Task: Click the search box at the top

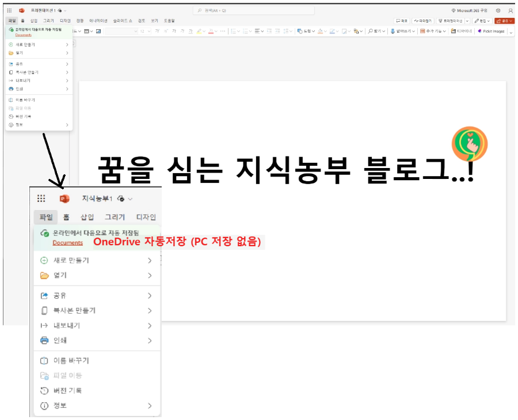Action: coord(253,10)
